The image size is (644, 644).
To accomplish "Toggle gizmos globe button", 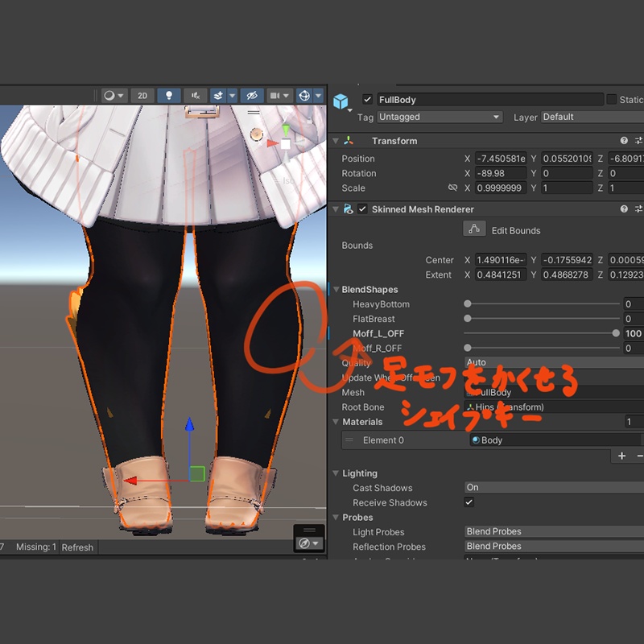I will coord(304,96).
